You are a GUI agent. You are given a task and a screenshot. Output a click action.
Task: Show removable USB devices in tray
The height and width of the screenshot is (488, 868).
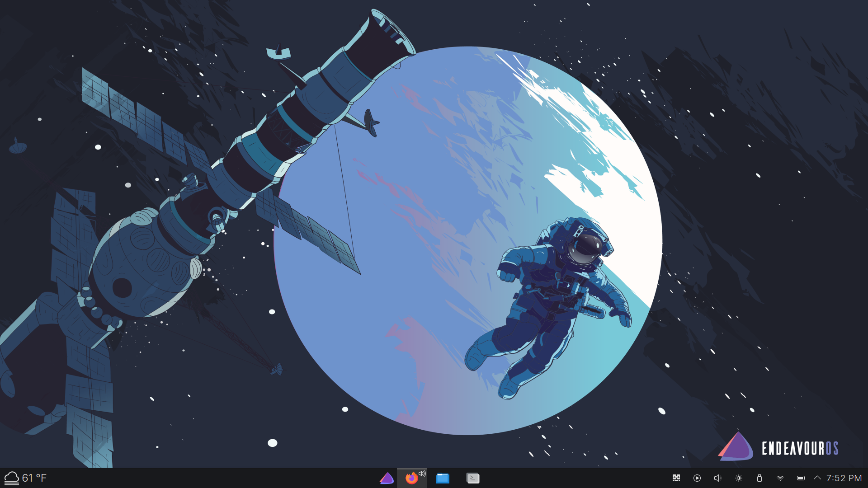[x=759, y=478]
